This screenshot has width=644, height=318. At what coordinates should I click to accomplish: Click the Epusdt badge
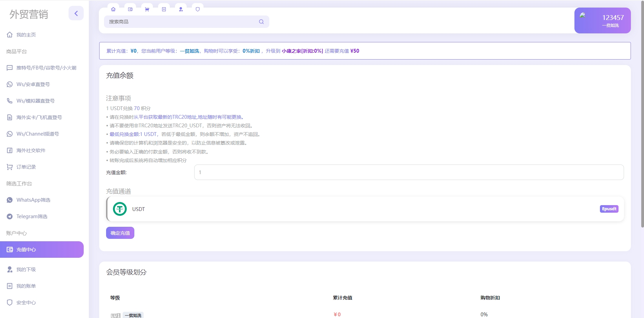tap(609, 209)
